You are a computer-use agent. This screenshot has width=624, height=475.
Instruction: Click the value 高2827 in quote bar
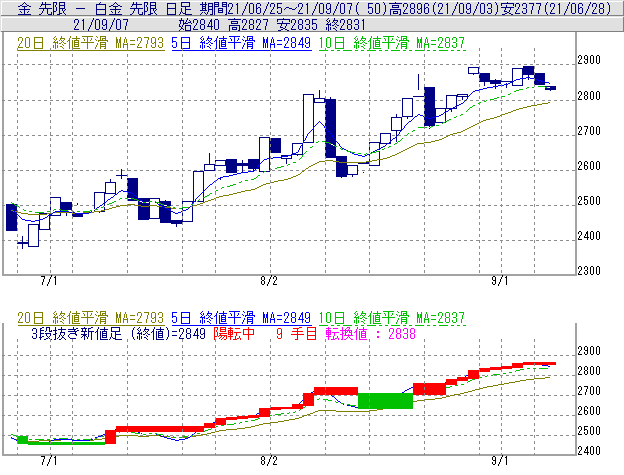[249, 25]
